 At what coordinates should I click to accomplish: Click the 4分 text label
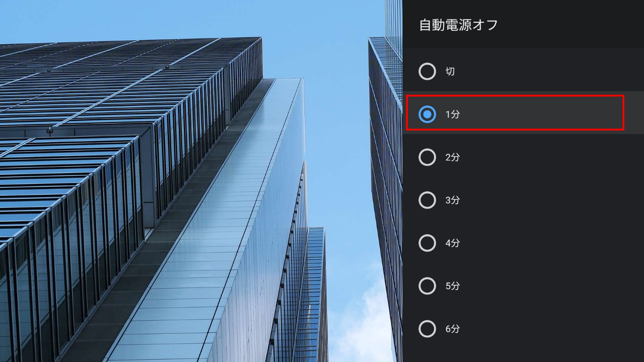pyautogui.click(x=452, y=243)
